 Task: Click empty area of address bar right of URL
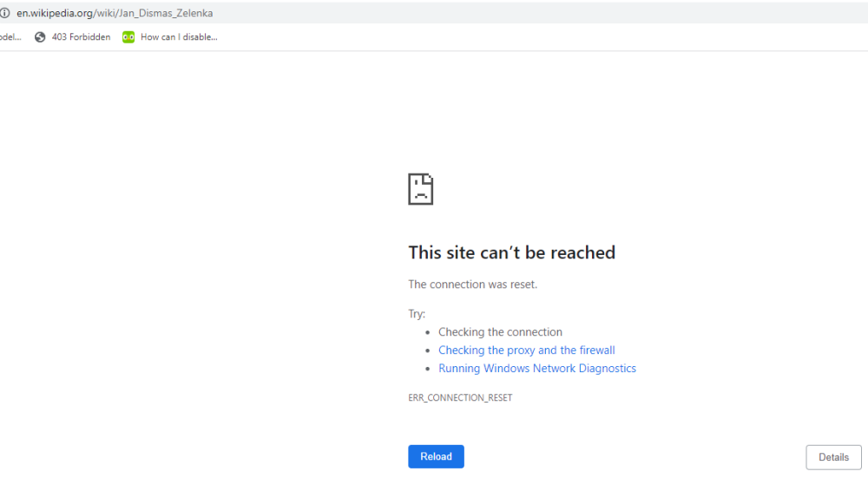click(x=521, y=13)
